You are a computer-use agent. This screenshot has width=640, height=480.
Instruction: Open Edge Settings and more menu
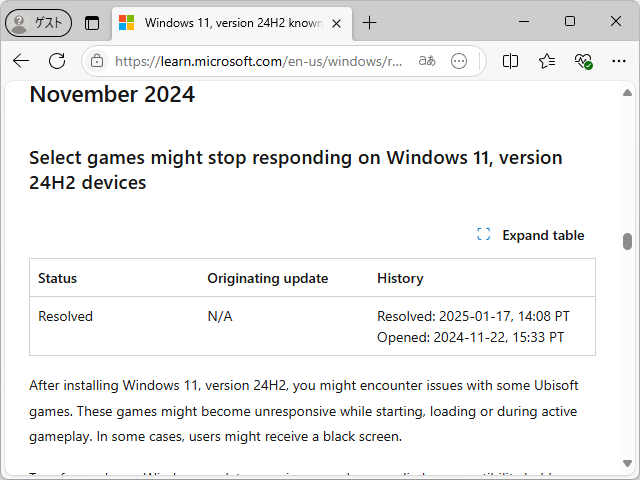(x=619, y=61)
